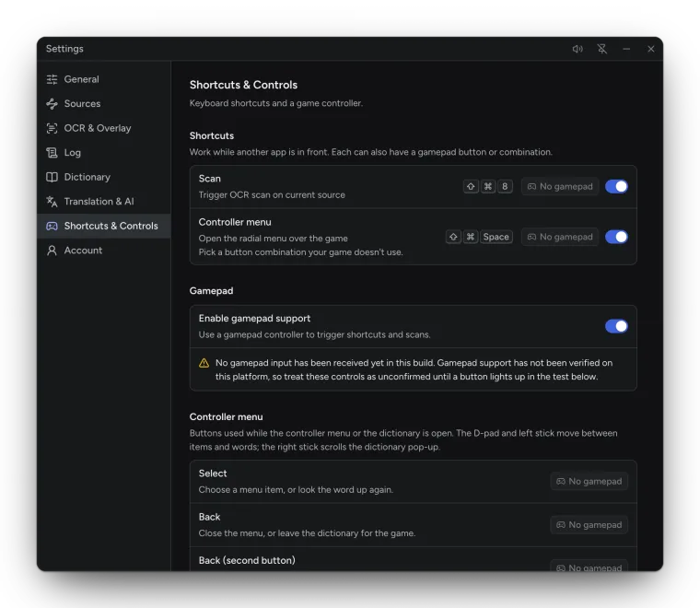
Task: Click the Shift key cap in Scan shortcut
Action: 471,187
